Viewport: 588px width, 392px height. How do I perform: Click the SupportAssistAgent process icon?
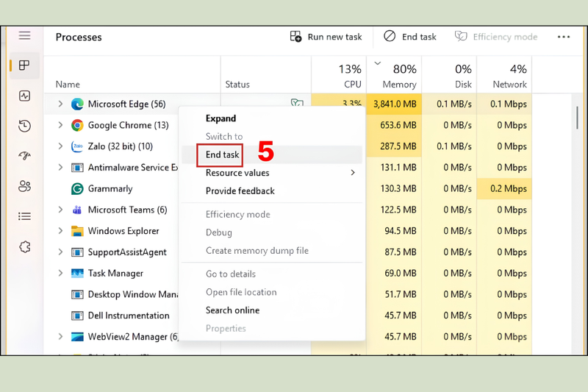tap(77, 252)
